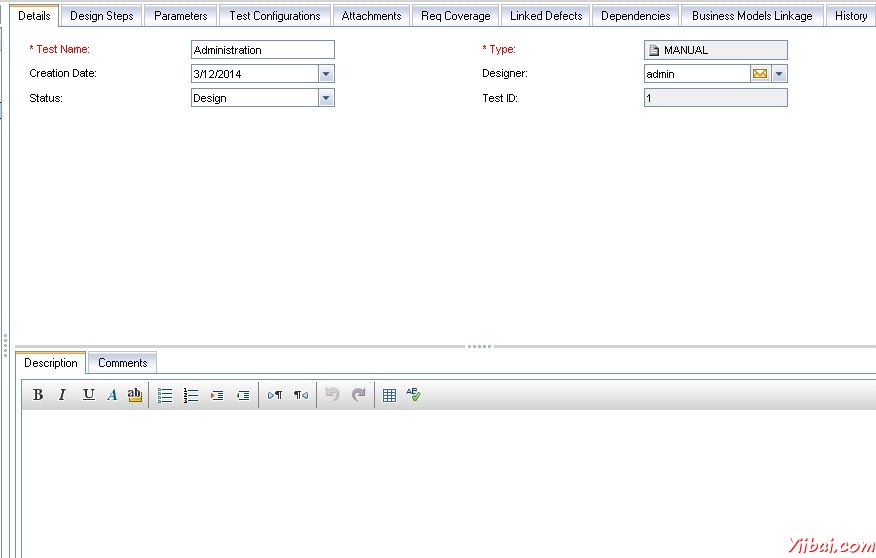The image size is (876, 558).
Task: Switch to the Design Steps tab
Action: coord(101,16)
